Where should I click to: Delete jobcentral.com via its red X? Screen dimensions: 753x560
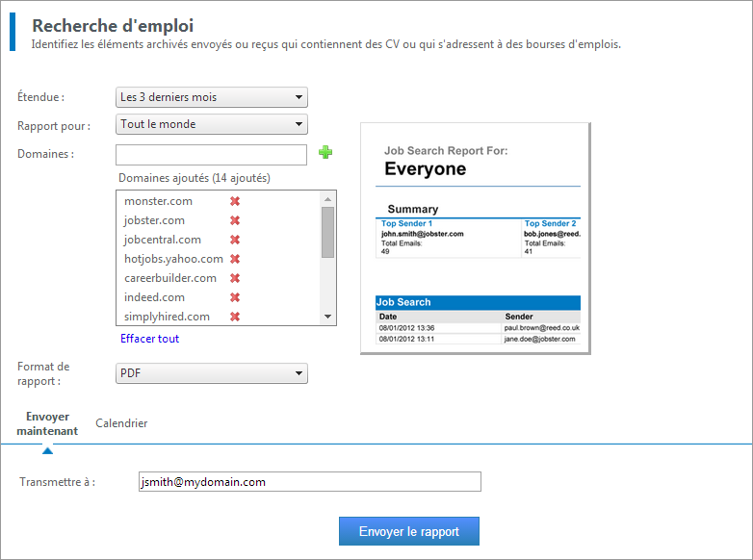click(235, 240)
